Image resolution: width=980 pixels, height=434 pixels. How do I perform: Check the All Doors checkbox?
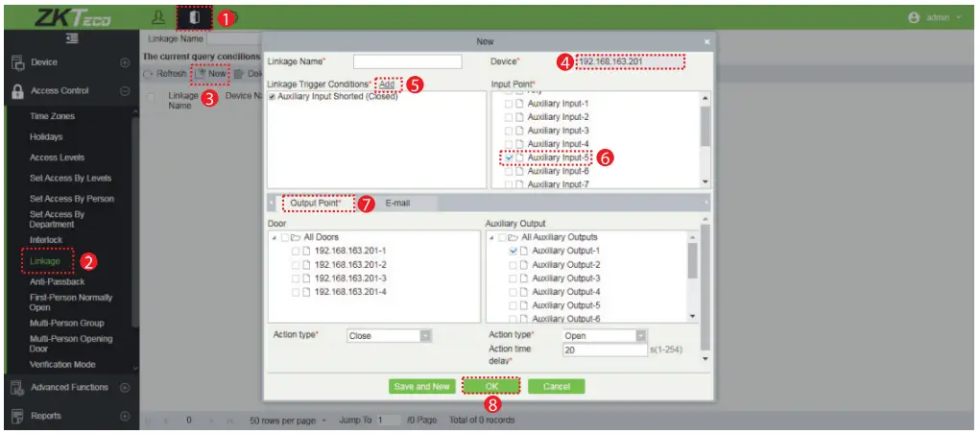(284, 237)
